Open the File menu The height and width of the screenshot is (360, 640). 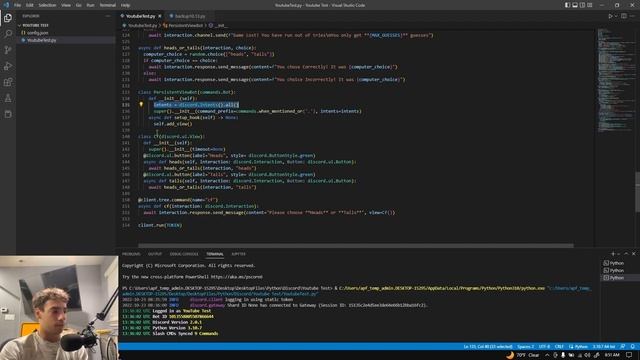(18, 5)
